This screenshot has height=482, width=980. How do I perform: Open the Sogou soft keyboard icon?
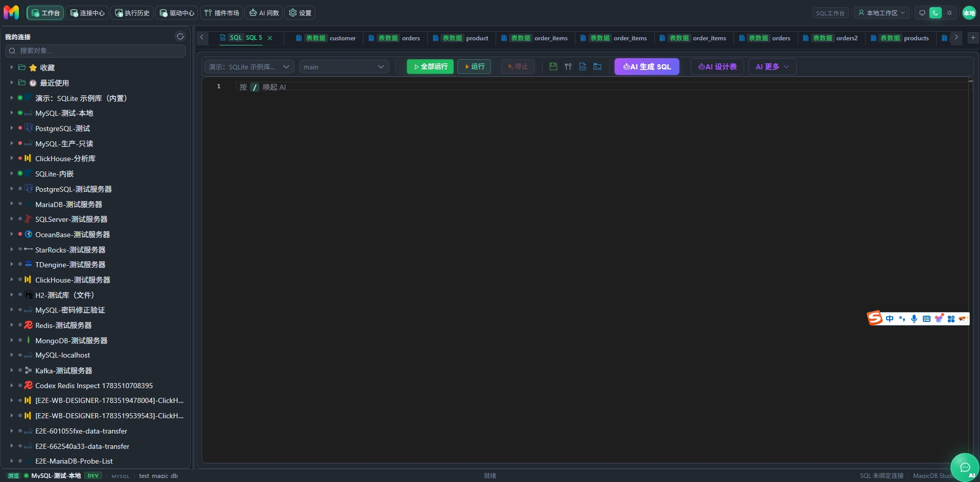coord(926,319)
